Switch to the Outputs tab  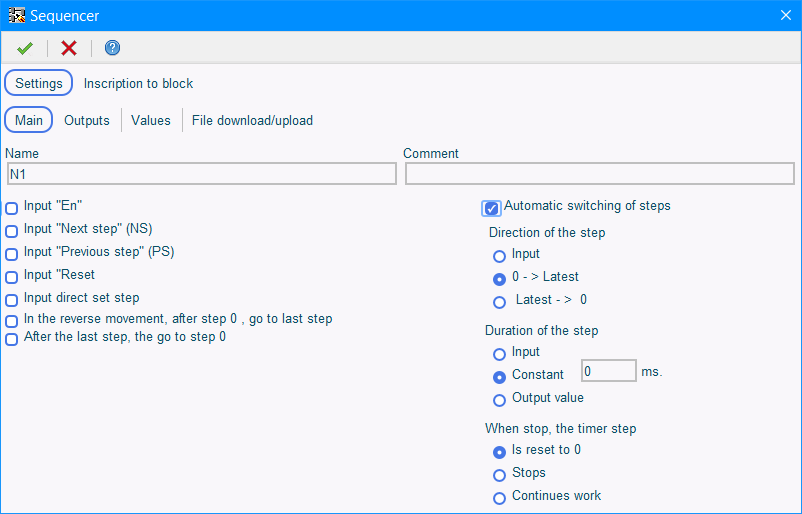point(86,120)
